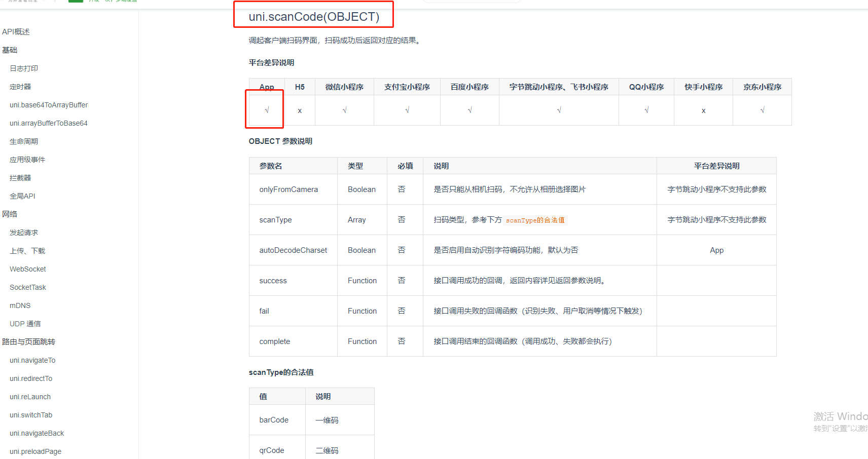Image resolution: width=868 pixels, height=459 pixels.
Task: Click inside the header search box
Action: (x=471, y=1)
